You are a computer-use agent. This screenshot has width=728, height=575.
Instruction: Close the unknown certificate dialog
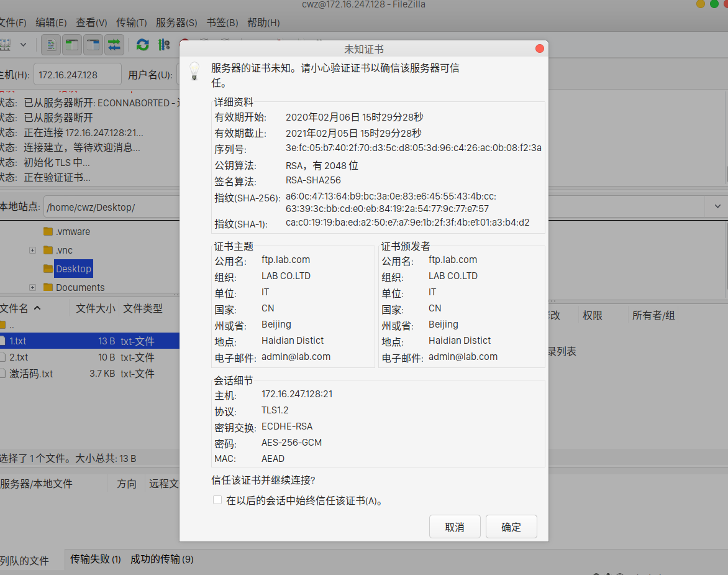(540, 48)
